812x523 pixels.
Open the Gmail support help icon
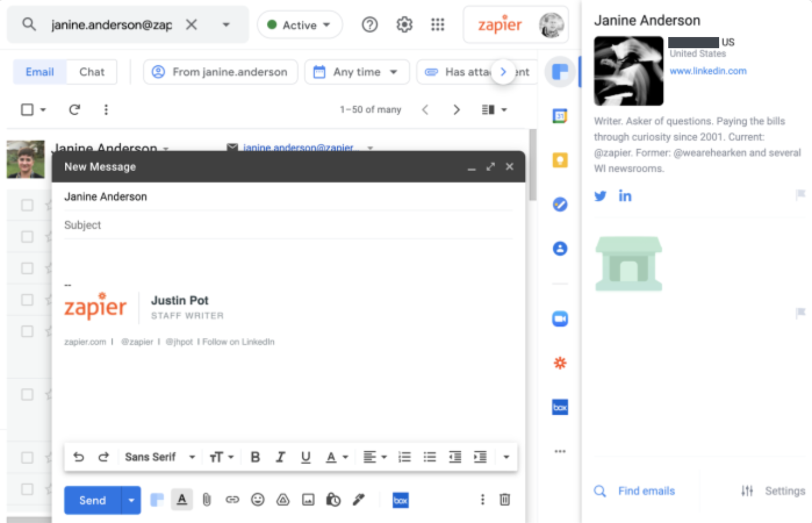pos(369,24)
